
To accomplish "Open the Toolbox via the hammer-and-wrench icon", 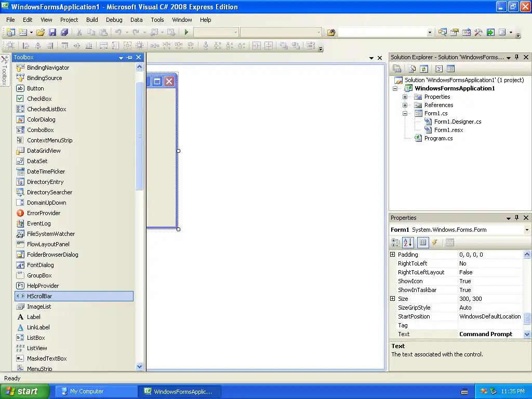I will 478,32.
